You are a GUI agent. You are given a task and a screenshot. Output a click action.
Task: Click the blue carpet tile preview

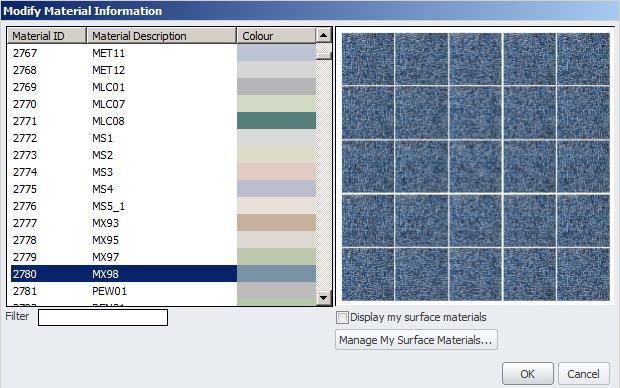click(x=476, y=167)
